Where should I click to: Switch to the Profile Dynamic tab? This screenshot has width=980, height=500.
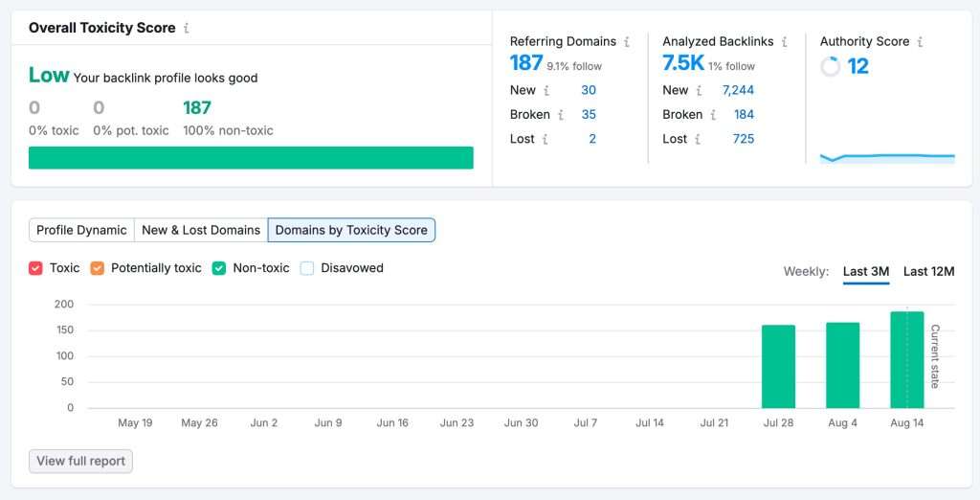(x=82, y=230)
